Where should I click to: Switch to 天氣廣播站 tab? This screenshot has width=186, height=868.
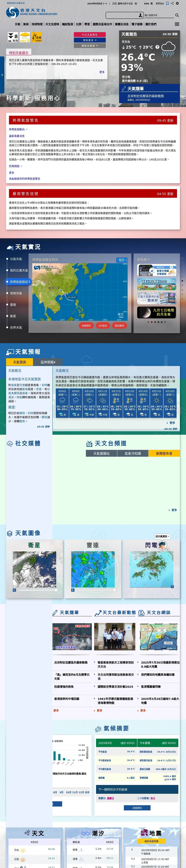[102, 454]
